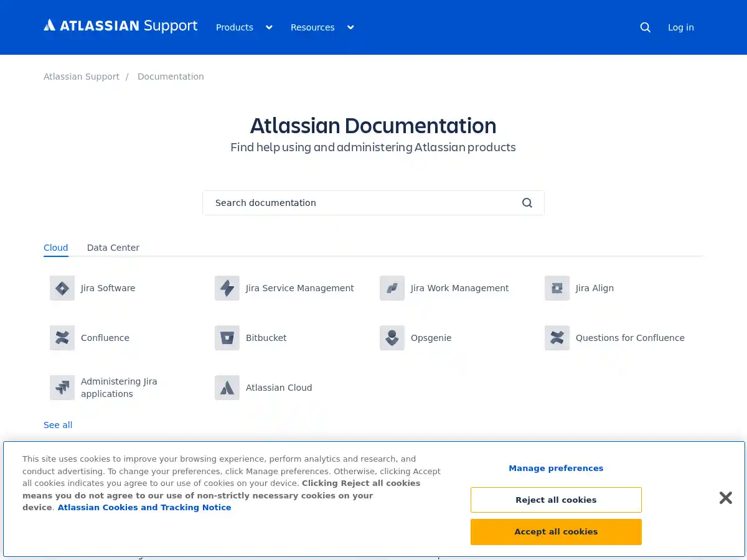Expand the Resources dropdown menu
The height and width of the screenshot is (560, 747).
pyautogui.click(x=322, y=27)
